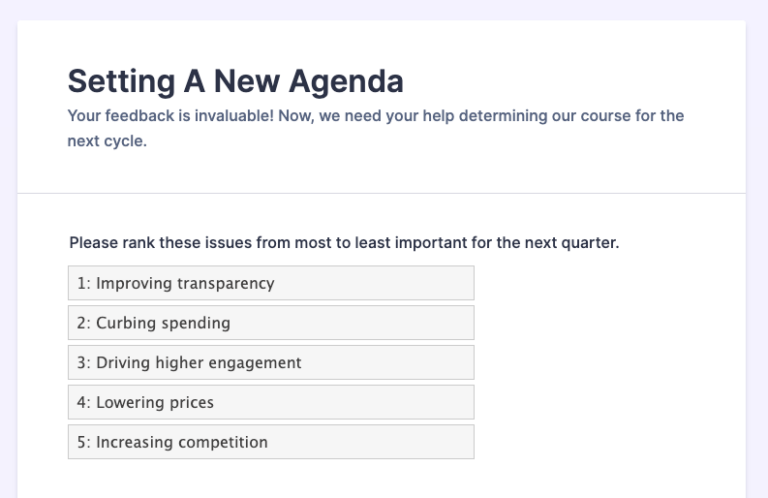This screenshot has width=768, height=498.
Task: Click the rank number 4 prefix
Action: click(x=82, y=403)
